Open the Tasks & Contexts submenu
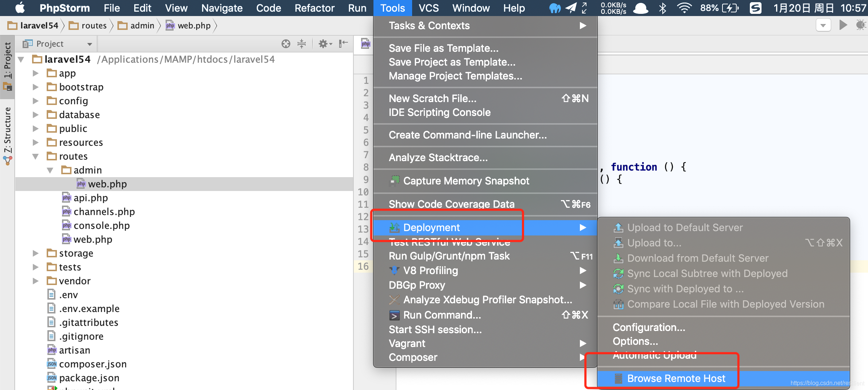The width and height of the screenshot is (868, 390). 485,26
